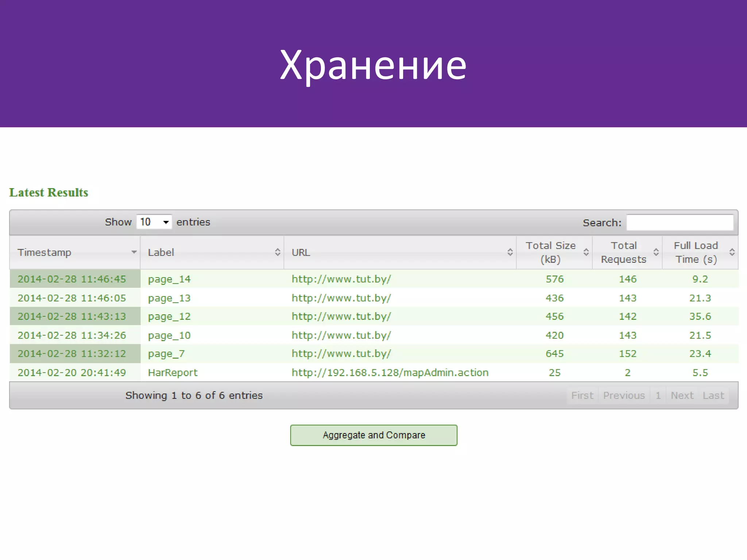Click the Label column header text
Viewport: 747px width, 560px height.
[x=161, y=252]
